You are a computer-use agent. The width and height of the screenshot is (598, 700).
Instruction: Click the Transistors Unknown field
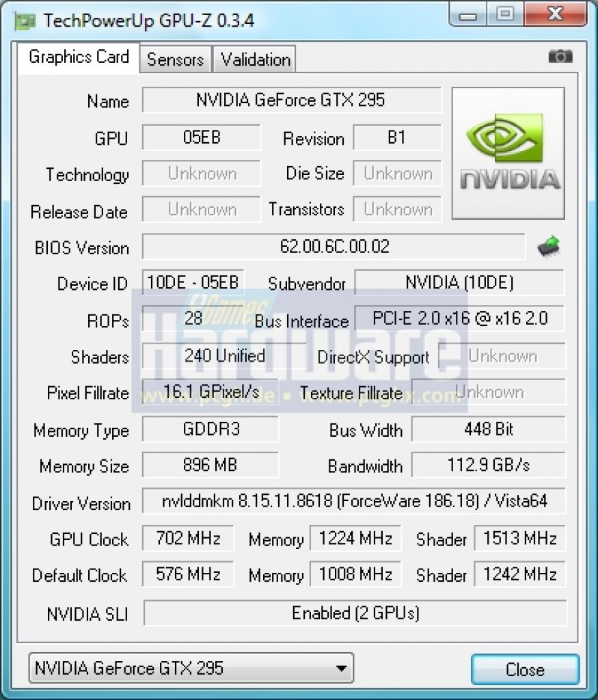point(397,209)
